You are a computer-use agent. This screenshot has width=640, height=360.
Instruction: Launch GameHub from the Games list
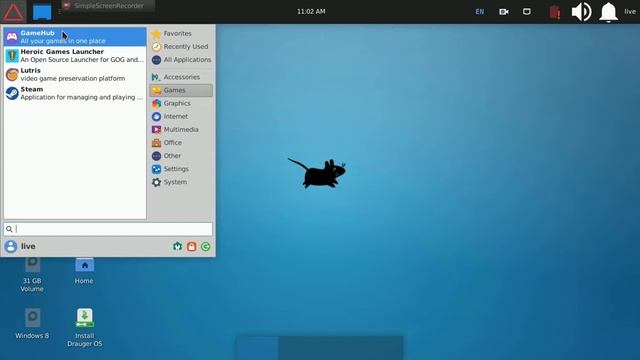[75, 37]
